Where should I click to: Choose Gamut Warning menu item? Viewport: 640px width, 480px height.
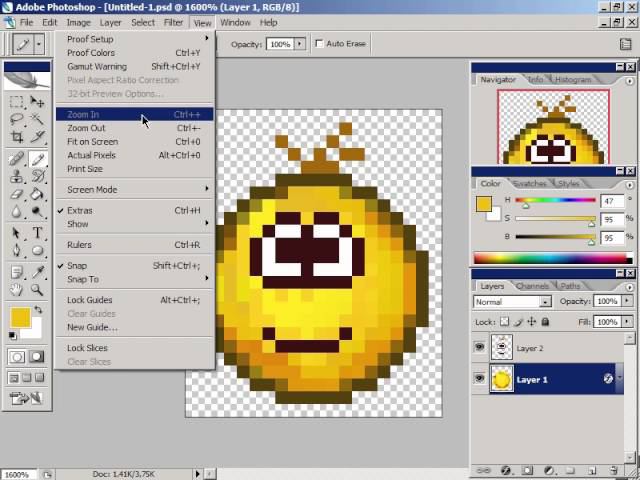coord(135,67)
